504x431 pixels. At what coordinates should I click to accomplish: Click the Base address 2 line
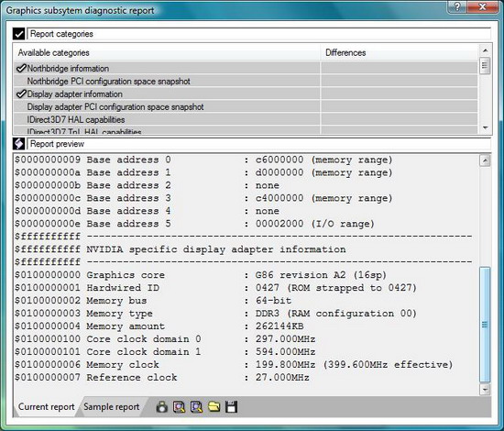coord(147,185)
